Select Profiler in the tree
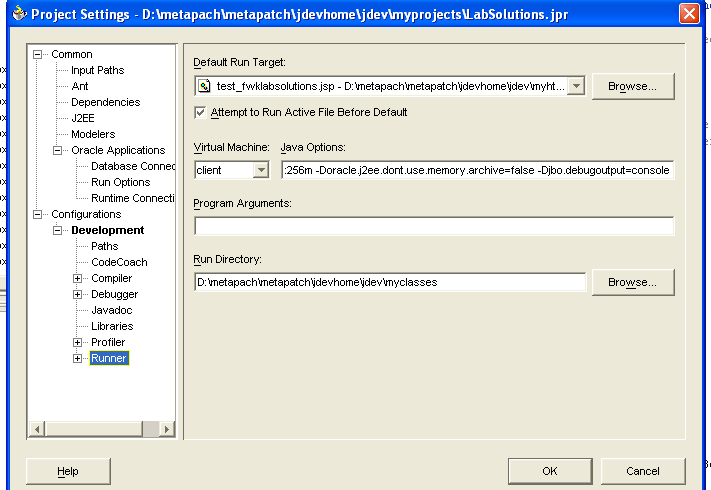The image size is (711, 490). coord(108,342)
